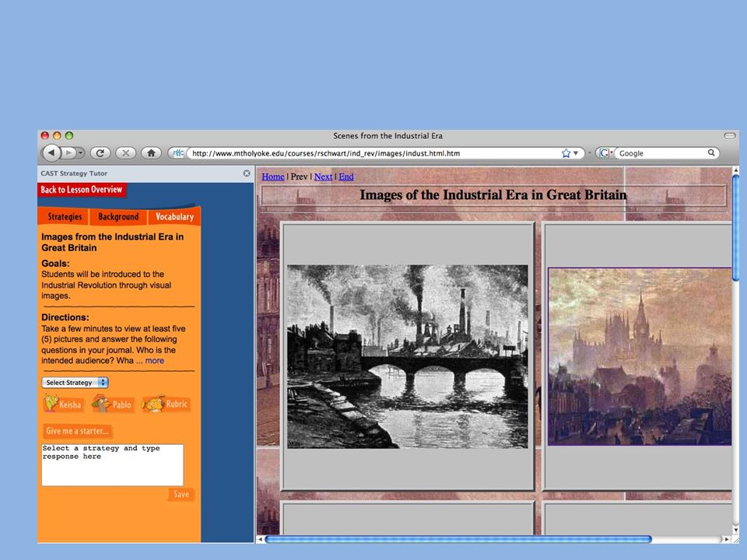
Task: Click Back to Lesson Overview
Action: click(82, 190)
